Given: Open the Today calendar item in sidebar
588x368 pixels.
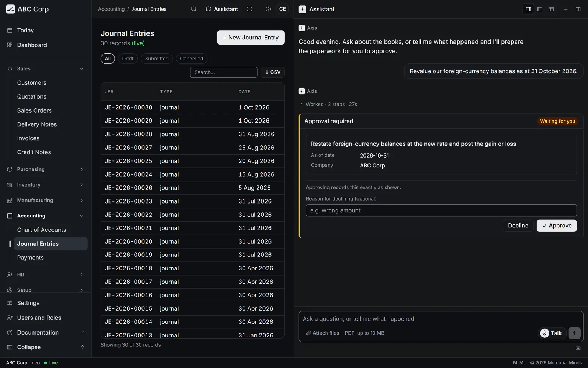Looking at the screenshot, I should coord(46,30).
